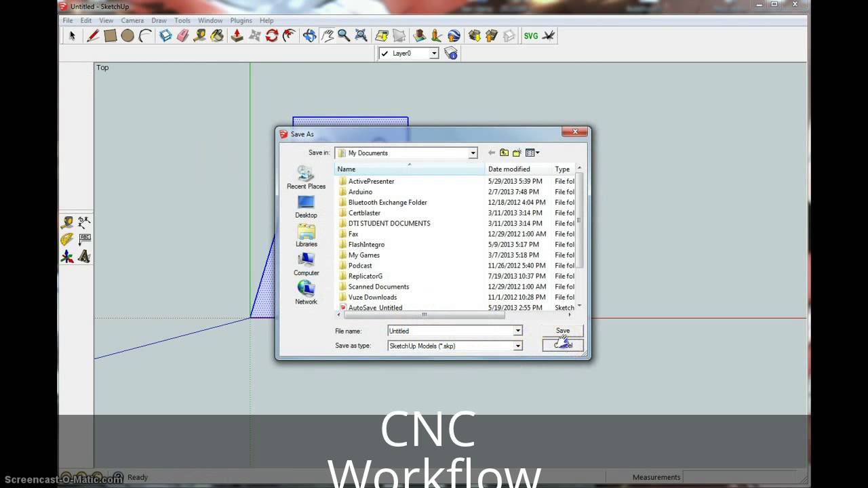Image resolution: width=868 pixels, height=488 pixels.
Task: Select the Text label ABC tool
Action: pyautogui.click(x=84, y=239)
